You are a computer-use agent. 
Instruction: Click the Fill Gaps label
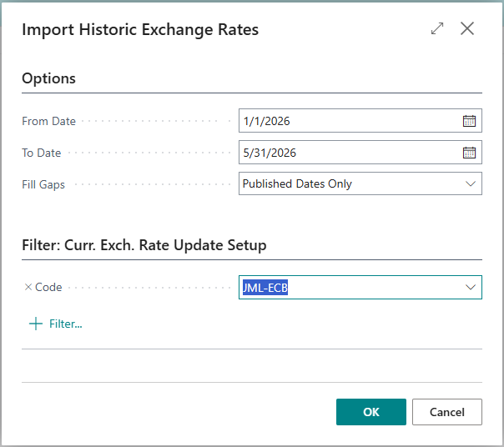tap(43, 184)
